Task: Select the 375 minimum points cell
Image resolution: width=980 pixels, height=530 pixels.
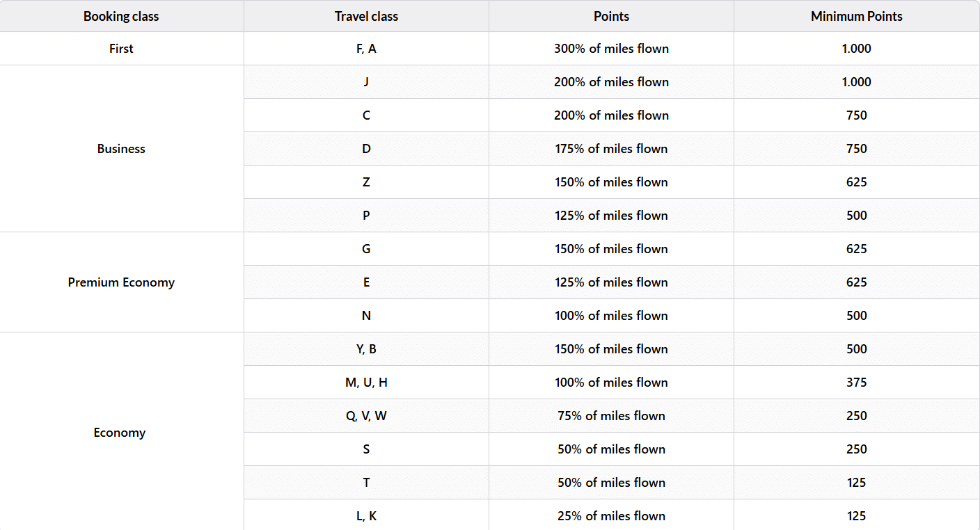Action: click(x=856, y=383)
